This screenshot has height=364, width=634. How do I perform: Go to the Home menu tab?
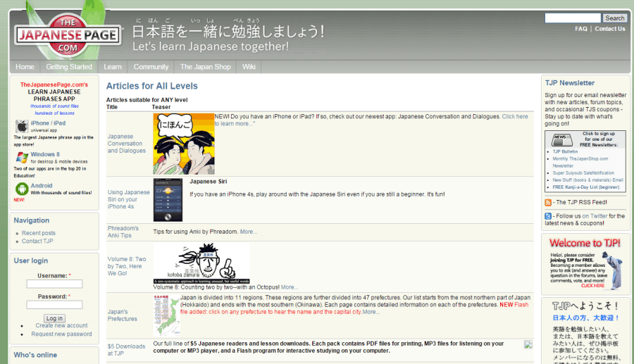coord(25,67)
